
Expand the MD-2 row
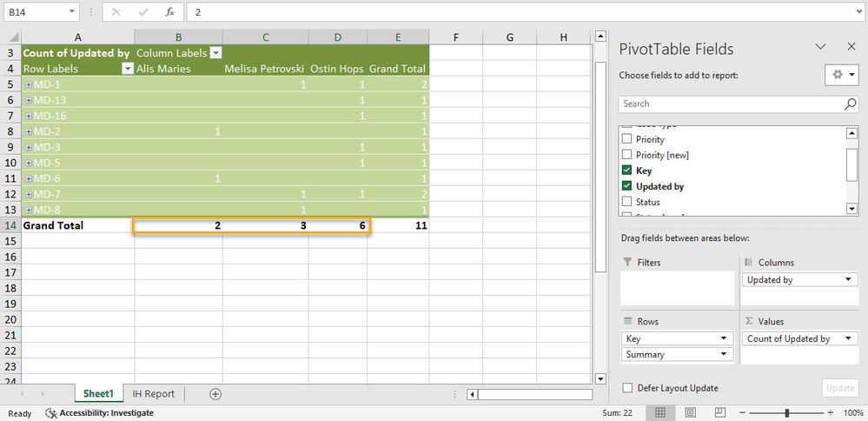(x=29, y=132)
